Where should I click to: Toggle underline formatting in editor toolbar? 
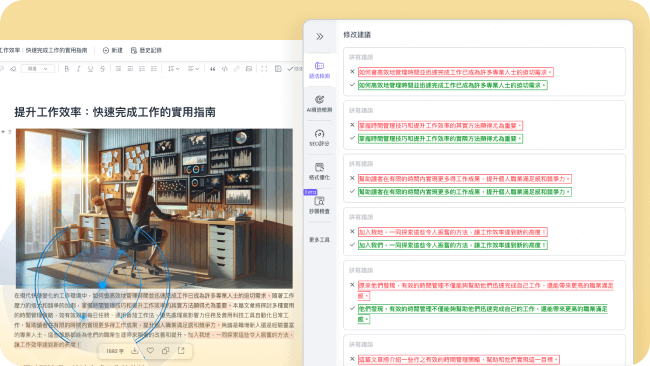pyautogui.click(x=90, y=69)
